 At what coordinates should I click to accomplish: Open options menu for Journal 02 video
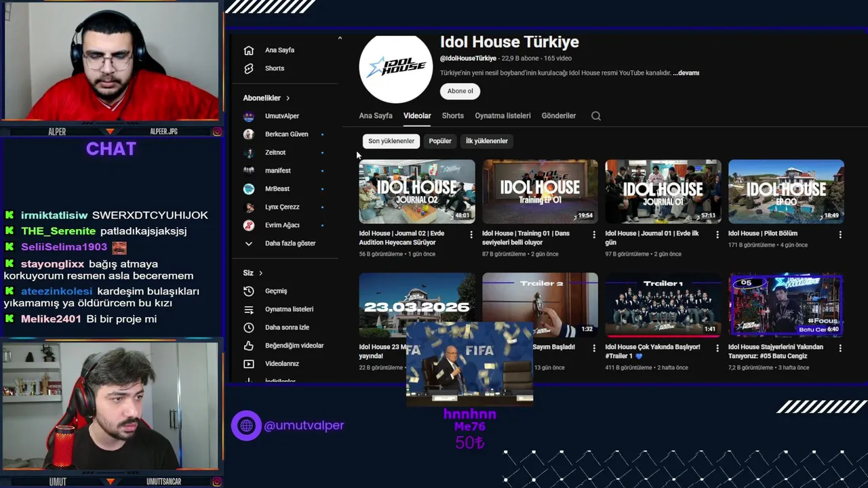471,235
